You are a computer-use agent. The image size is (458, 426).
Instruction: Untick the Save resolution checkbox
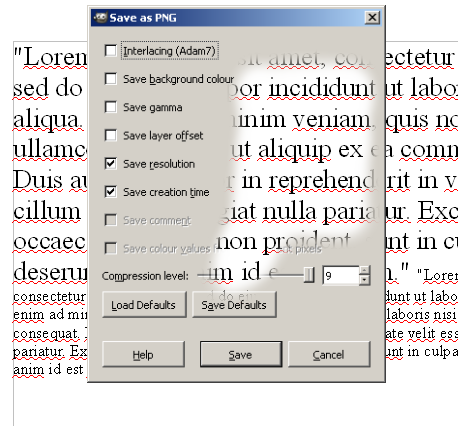pos(110,164)
